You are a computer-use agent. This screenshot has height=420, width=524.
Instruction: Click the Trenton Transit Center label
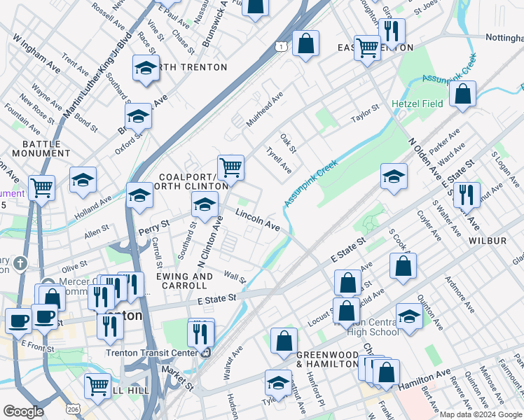tap(152, 353)
